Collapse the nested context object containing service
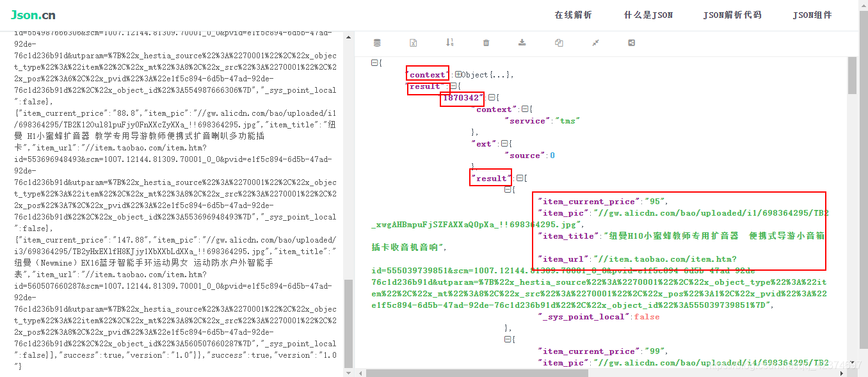868x377 pixels. click(x=525, y=109)
